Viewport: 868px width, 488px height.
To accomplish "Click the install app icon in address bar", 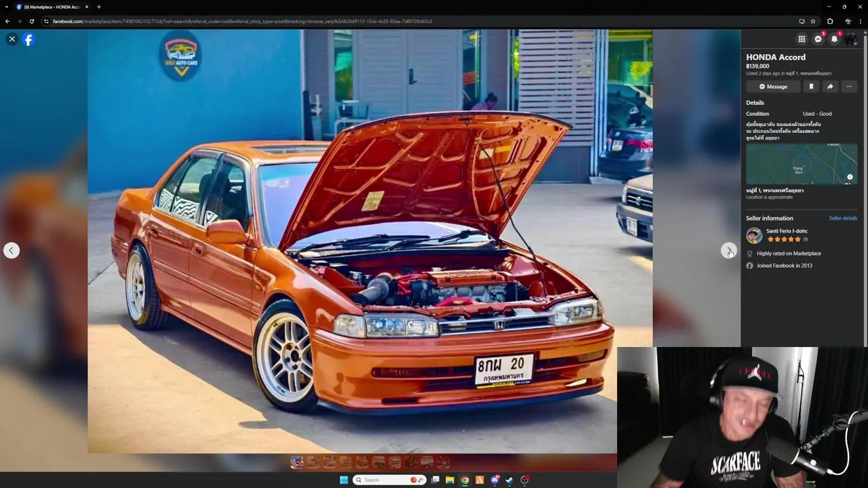I will [x=802, y=21].
